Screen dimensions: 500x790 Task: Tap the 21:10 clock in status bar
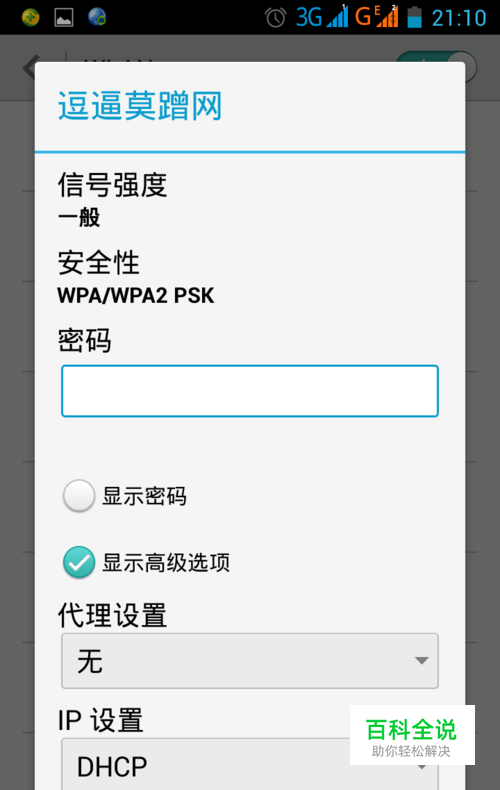coord(459,18)
